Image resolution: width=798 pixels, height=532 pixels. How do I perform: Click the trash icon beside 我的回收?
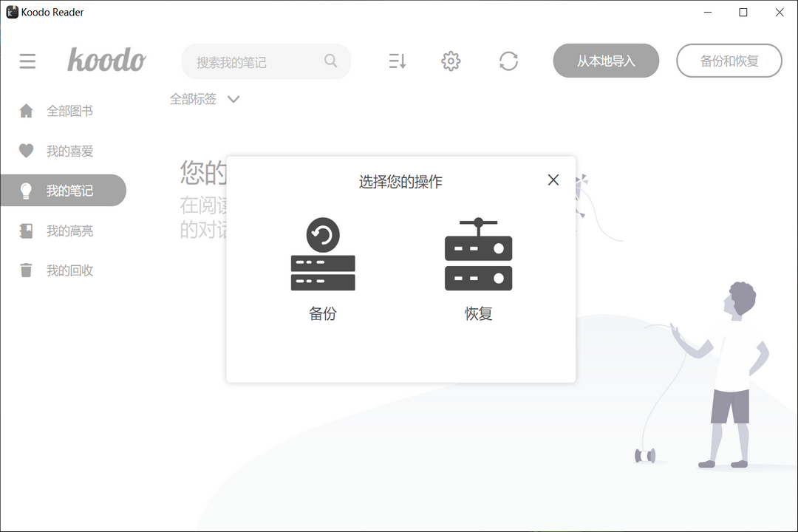(x=26, y=270)
